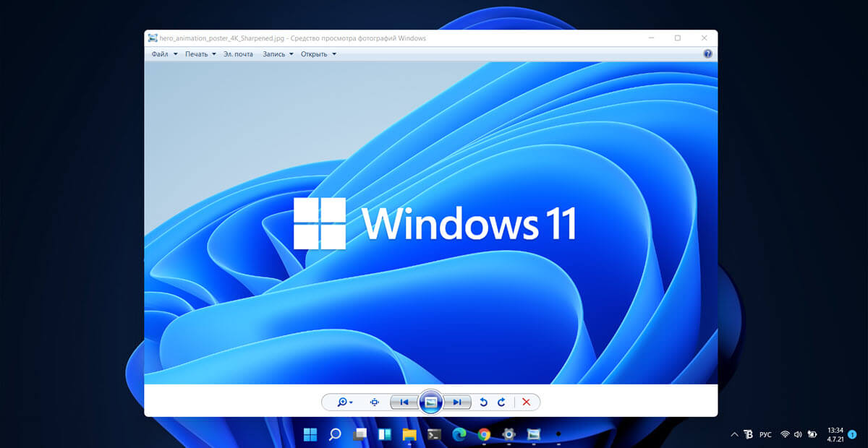868x448 pixels.
Task: Click the small black dot taskbar icon
Action: [558, 434]
